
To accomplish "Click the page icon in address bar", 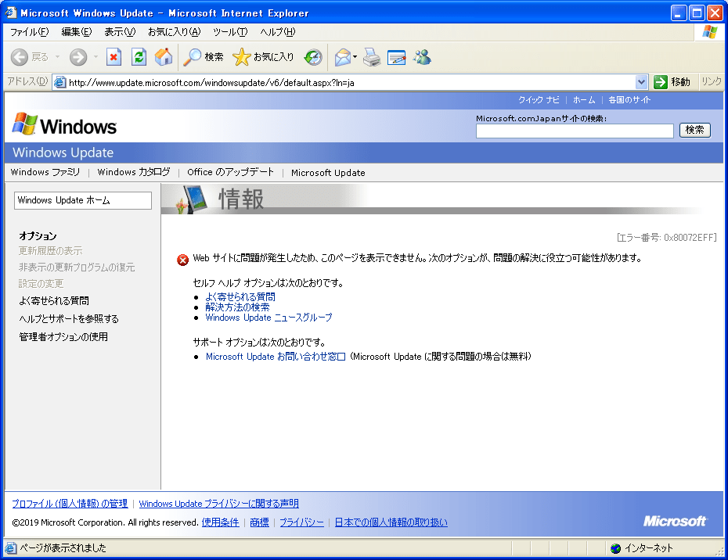I will (60, 83).
